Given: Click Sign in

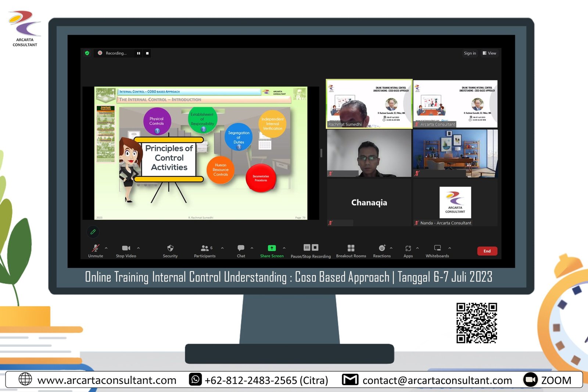Looking at the screenshot, I should point(470,53).
